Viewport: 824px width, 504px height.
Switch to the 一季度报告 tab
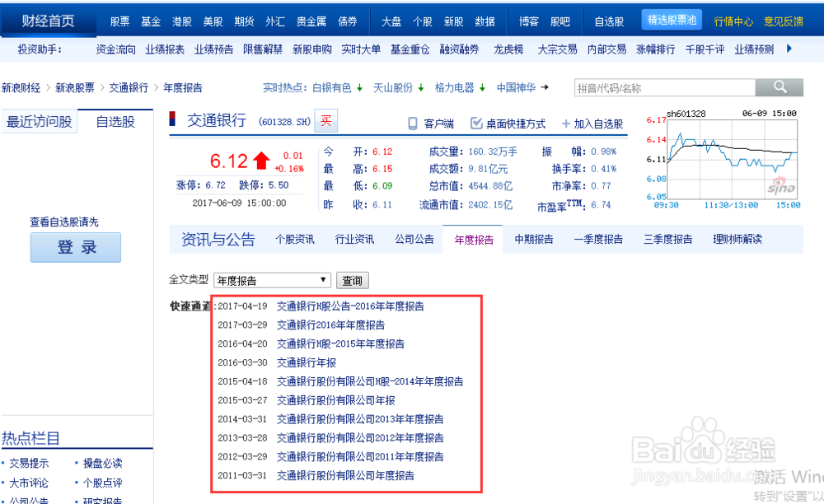tap(598, 240)
